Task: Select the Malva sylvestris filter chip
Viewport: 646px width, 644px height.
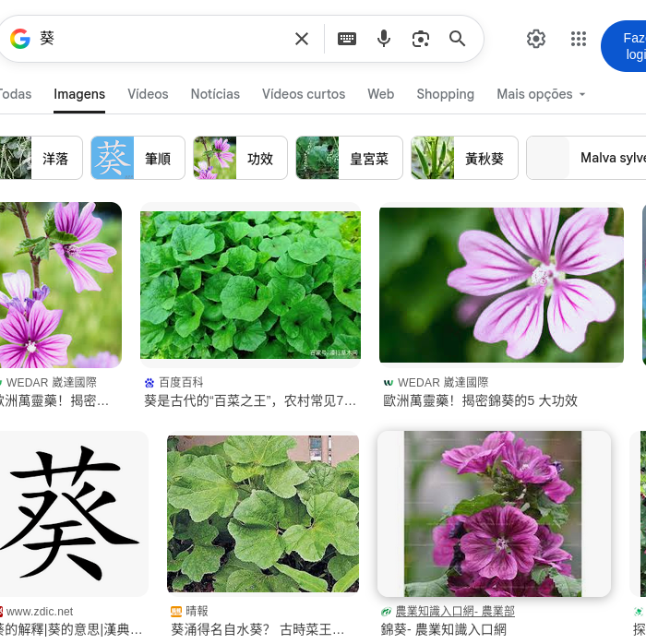Action: coord(586,158)
